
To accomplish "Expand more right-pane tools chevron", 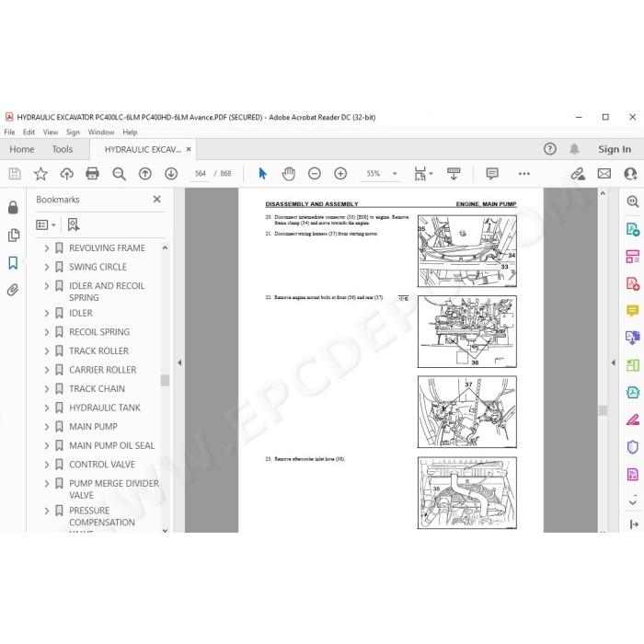I will tap(633, 502).
